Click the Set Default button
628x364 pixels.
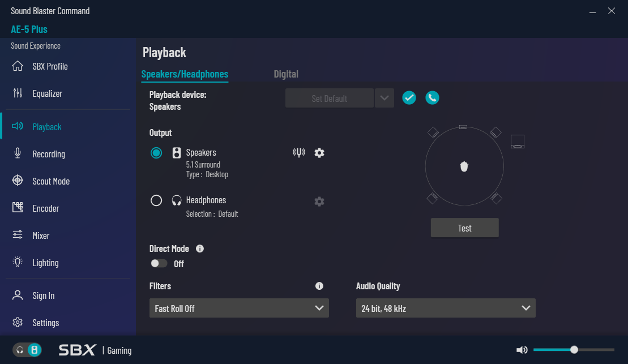(x=329, y=98)
